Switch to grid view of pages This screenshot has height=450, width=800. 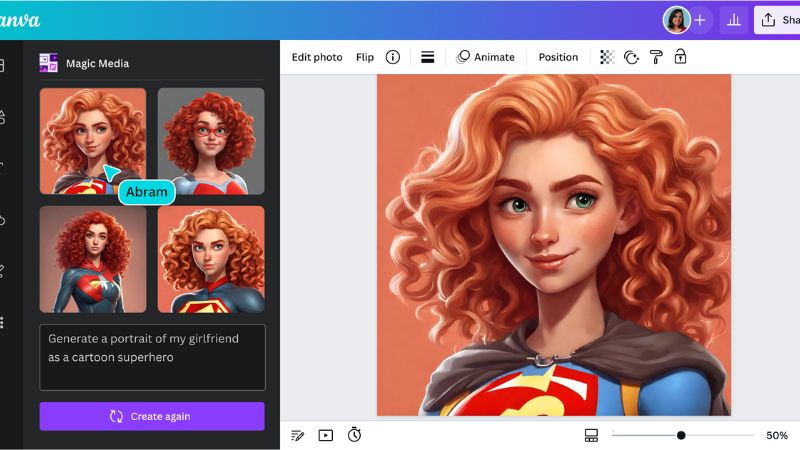click(x=591, y=435)
